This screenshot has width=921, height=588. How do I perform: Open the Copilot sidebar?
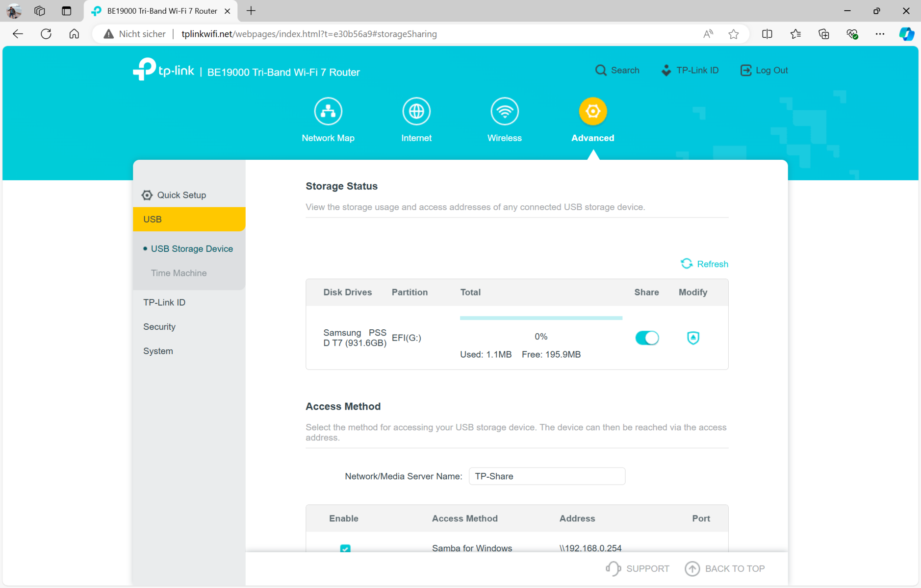coord(906,34)
